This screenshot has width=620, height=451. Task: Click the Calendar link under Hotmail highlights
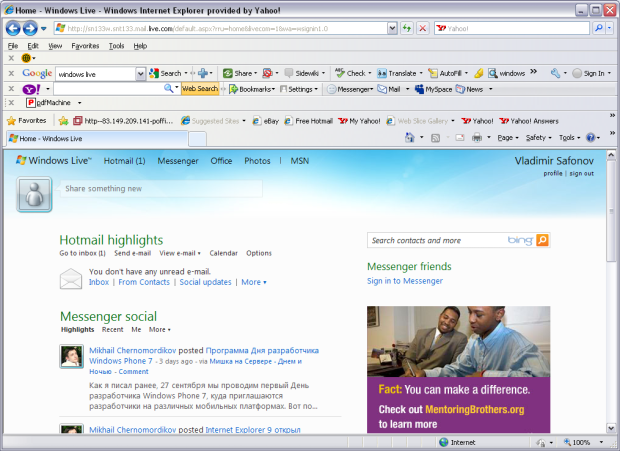223,253
